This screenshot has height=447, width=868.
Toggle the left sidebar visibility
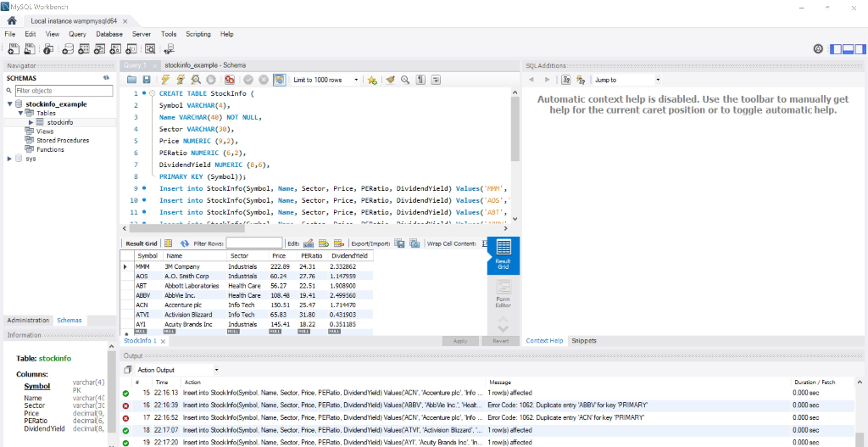pyautogui.click(x=834, y=49)
